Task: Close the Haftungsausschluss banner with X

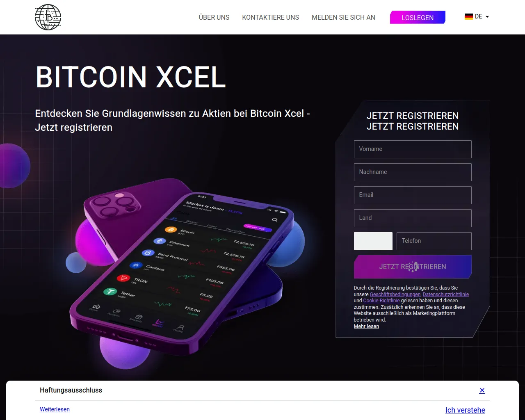Action: pos(482,390)
